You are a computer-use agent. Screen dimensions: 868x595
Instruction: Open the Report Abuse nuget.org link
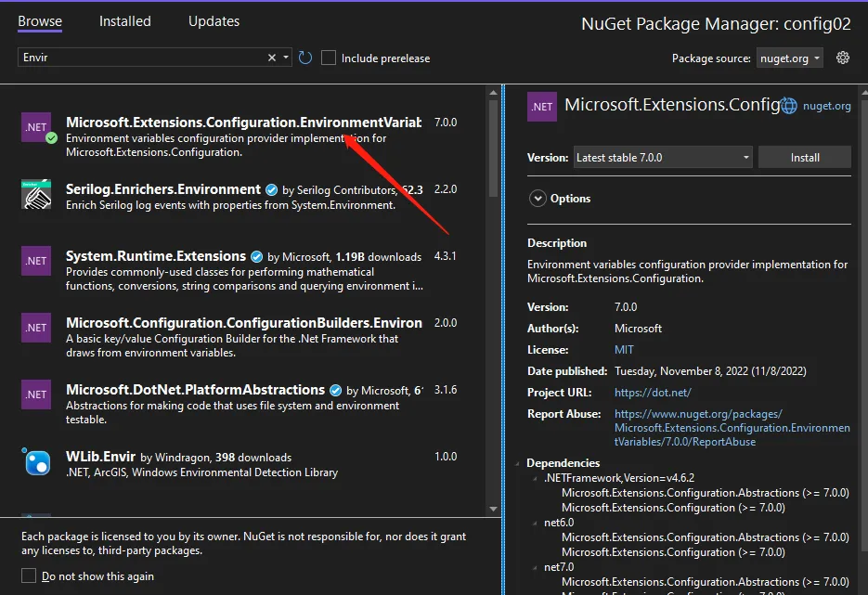click(x=732, y=428)
